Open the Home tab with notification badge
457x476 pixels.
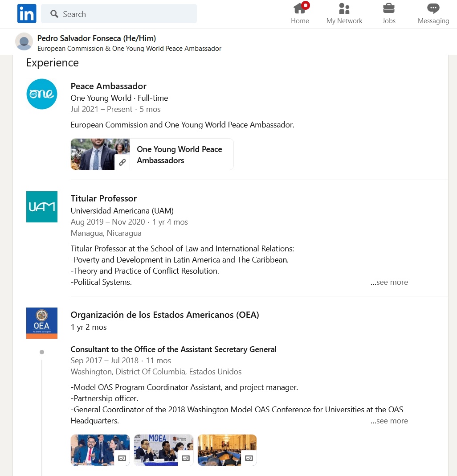[300, 13]
